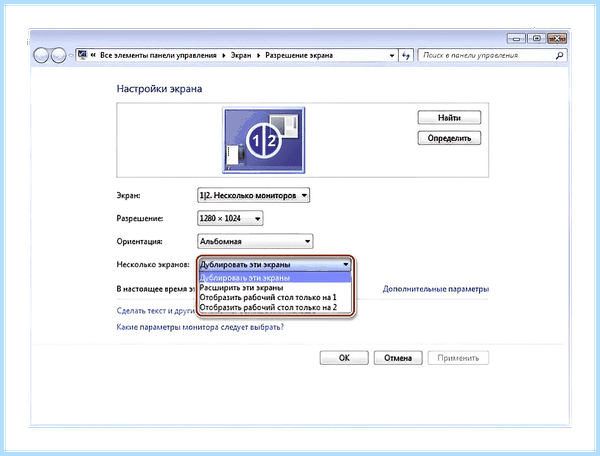Click the 'Найти' button
Screen dimensions: 600x456
[449, 117]
